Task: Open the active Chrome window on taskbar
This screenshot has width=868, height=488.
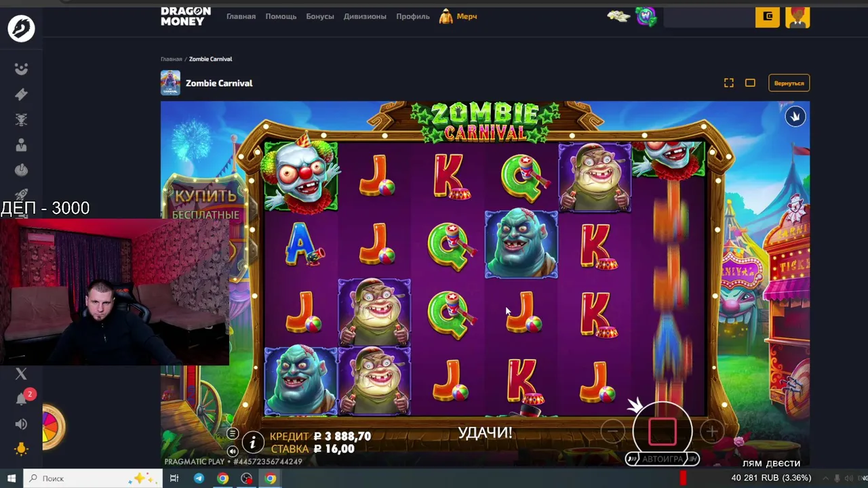Action: click(271, 479)
